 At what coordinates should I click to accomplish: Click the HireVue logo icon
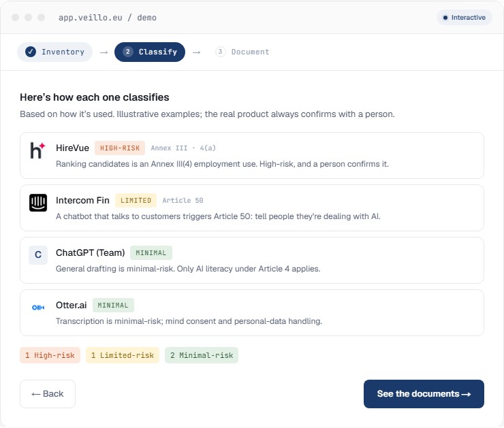[38, 150]
